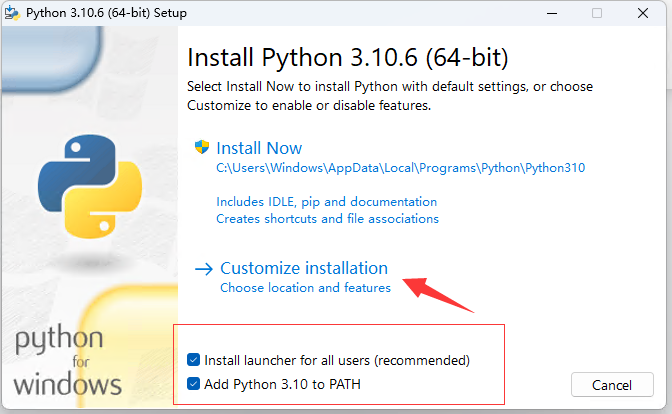Close the Python Setup window
This screenshot has width=672, height=414.
point(644,13)
